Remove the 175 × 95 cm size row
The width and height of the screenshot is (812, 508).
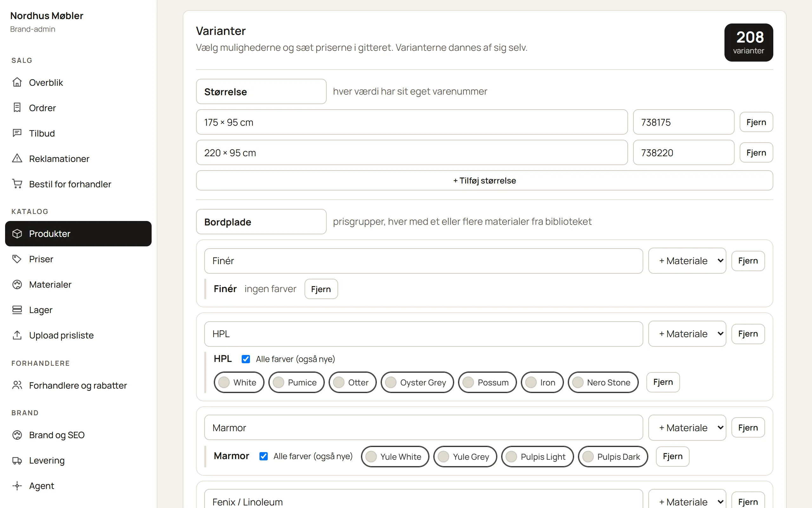point(756,122)
